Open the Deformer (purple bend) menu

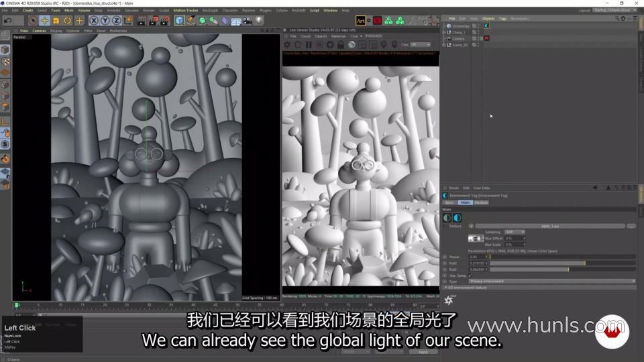[x=225, y=20]
